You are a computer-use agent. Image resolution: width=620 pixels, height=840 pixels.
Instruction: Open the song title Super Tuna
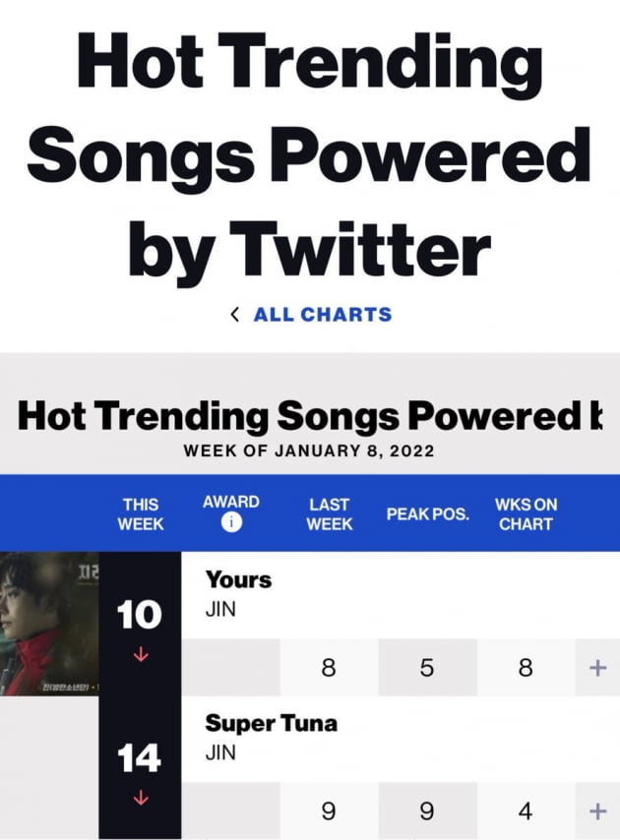coord(272,723)
